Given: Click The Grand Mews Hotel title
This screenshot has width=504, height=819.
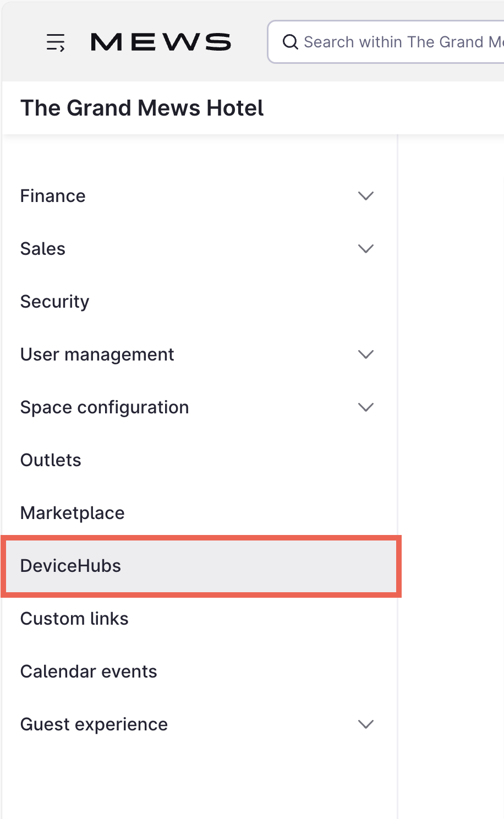Looking at the screenshot, I should (141, 108).
